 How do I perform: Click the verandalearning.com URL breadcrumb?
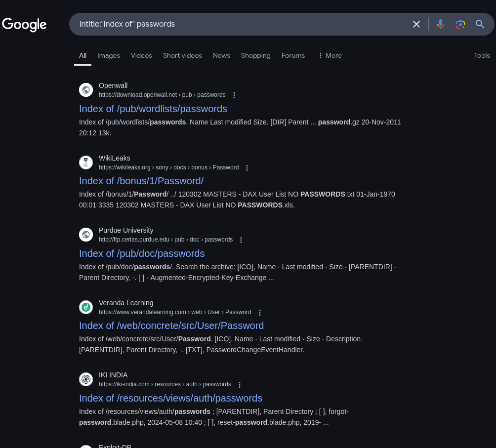coord(175,312)
